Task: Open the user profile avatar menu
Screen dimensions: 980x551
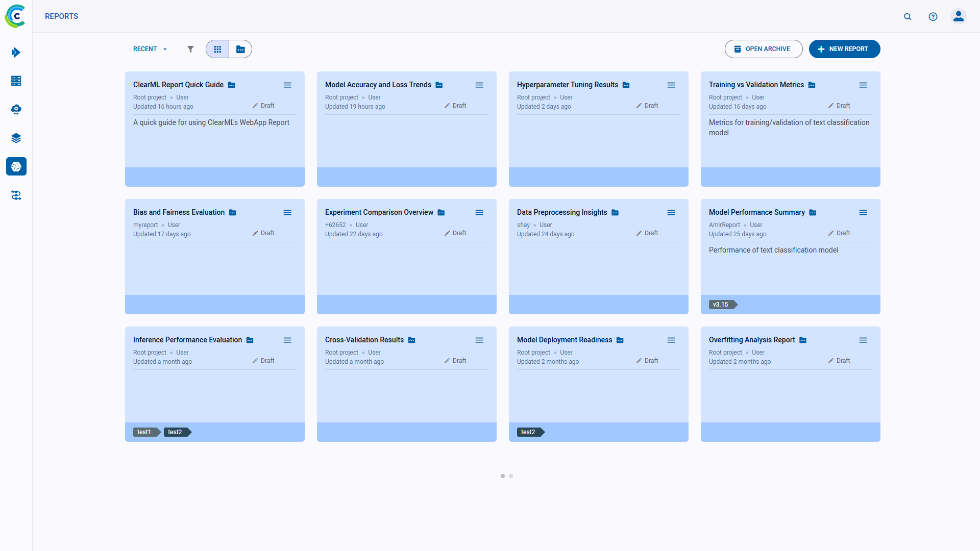Action: [x=958, y=16]
